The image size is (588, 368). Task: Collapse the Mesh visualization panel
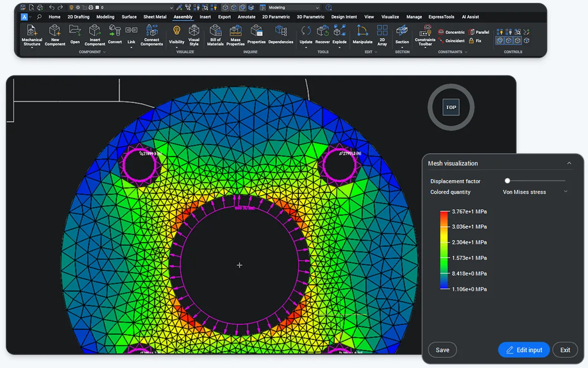tap(569, 163)
